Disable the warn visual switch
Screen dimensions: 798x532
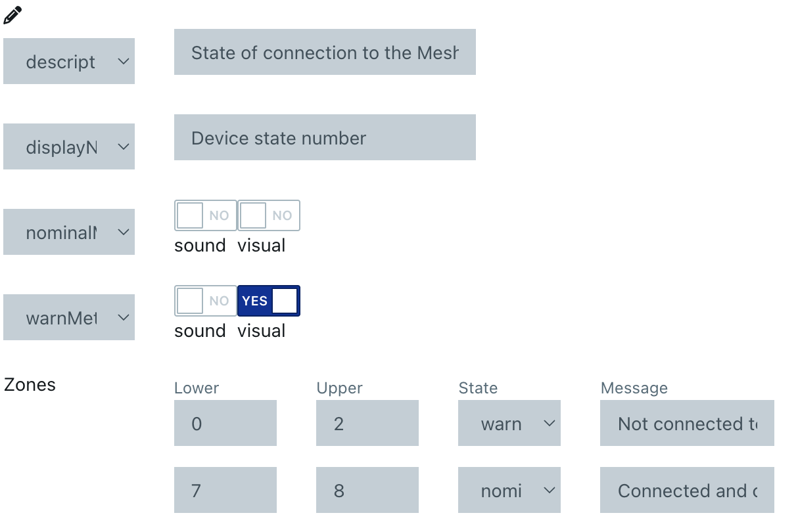pyautogui.click(x=269, y=301)
